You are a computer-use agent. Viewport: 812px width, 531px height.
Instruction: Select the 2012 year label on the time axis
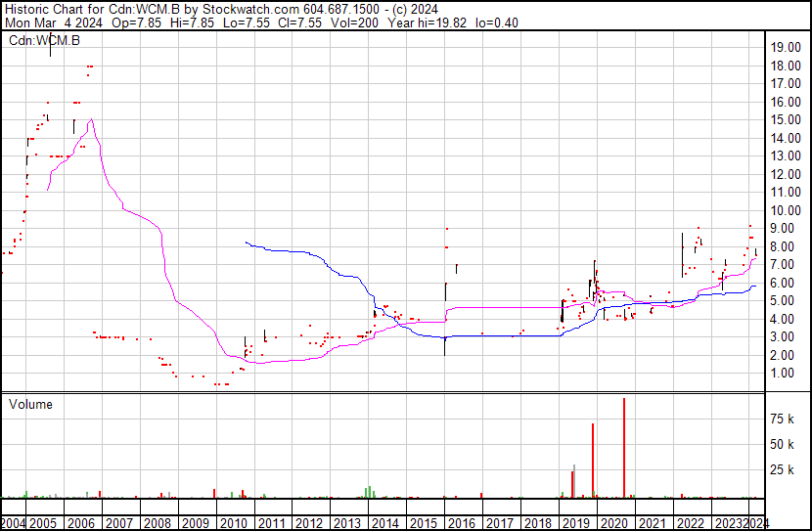click(311, 523)
